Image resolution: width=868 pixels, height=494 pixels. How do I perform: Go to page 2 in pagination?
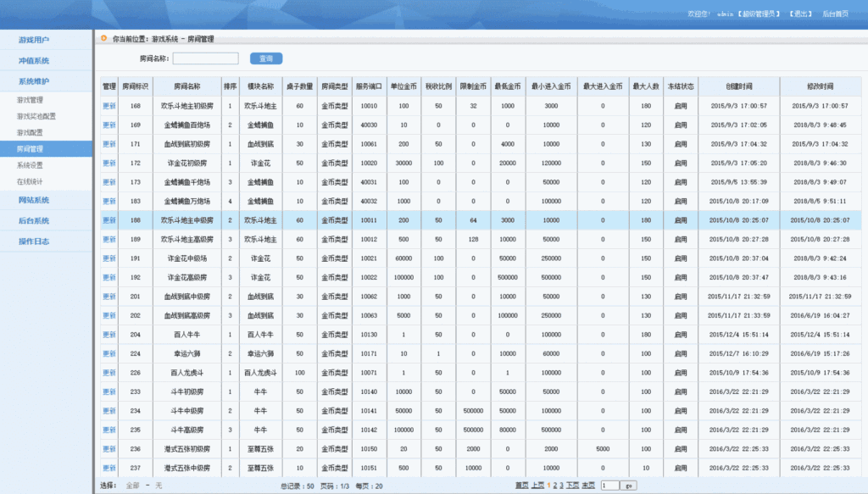(x=555, y=486)
